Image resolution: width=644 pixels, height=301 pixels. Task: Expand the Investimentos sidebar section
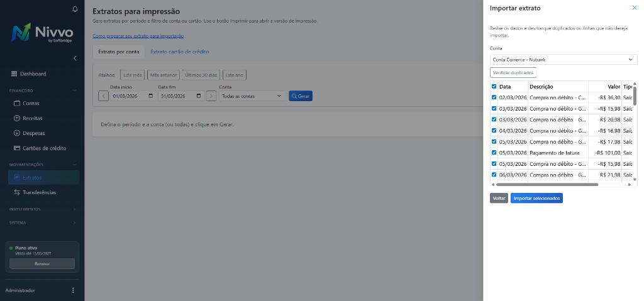click(42, 209)
